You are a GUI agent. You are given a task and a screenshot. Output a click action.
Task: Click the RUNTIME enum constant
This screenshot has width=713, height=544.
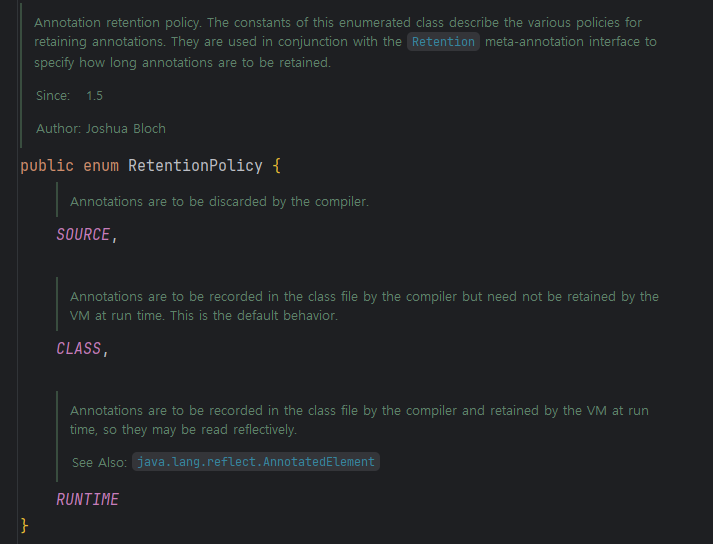(87, 499)
